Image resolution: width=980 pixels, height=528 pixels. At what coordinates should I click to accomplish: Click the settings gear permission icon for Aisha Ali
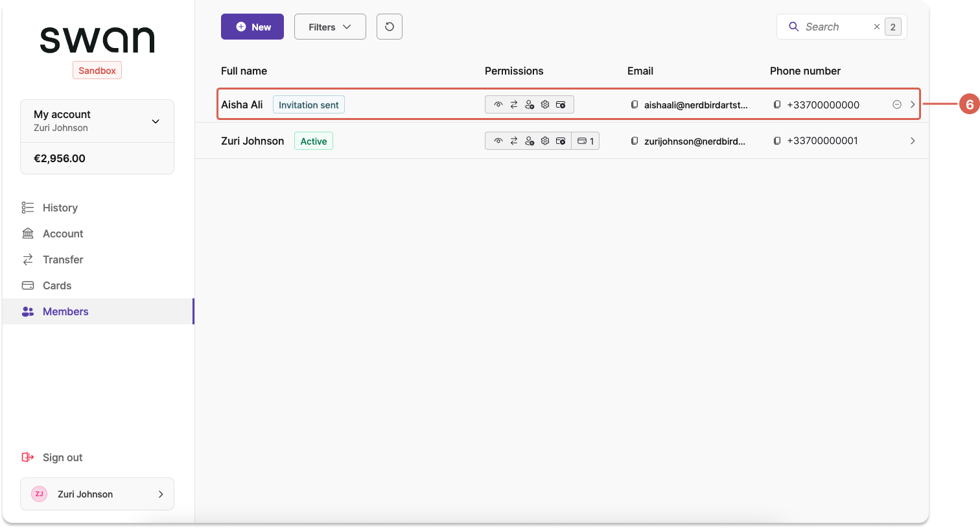(x=545, y=104)
